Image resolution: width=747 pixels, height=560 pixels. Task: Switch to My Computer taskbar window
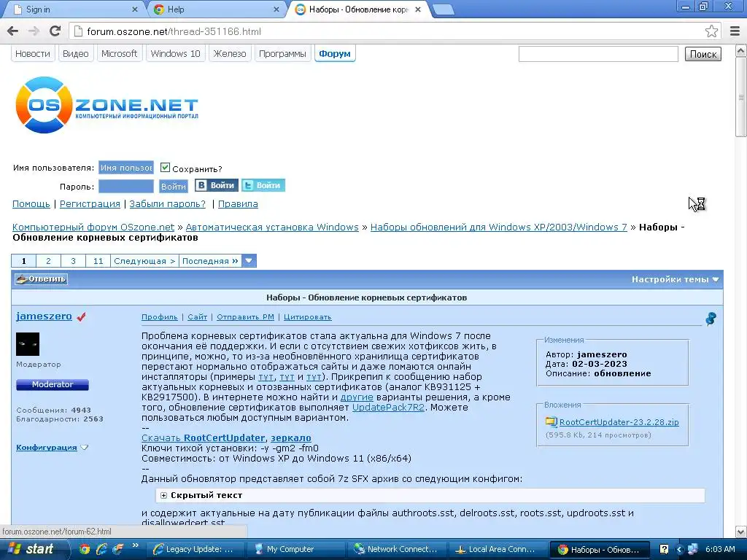pyautogui.click(x=296, y=550)
